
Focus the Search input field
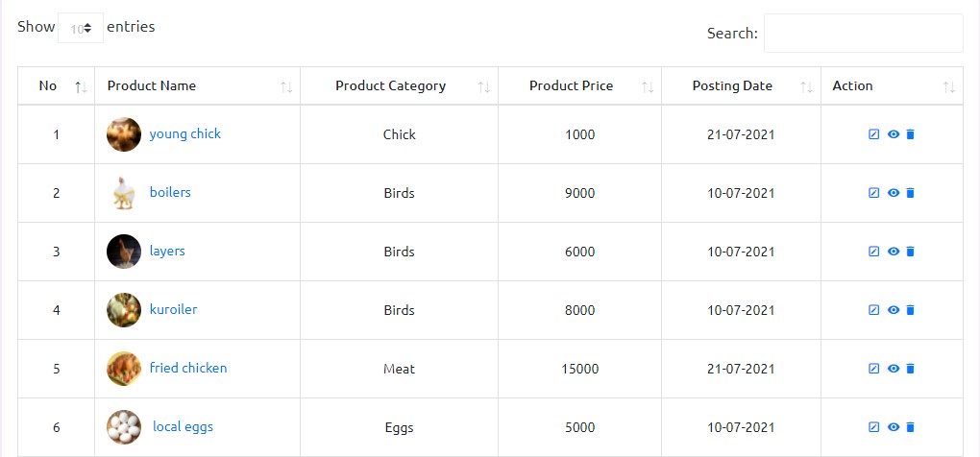(x=862, y=34)
